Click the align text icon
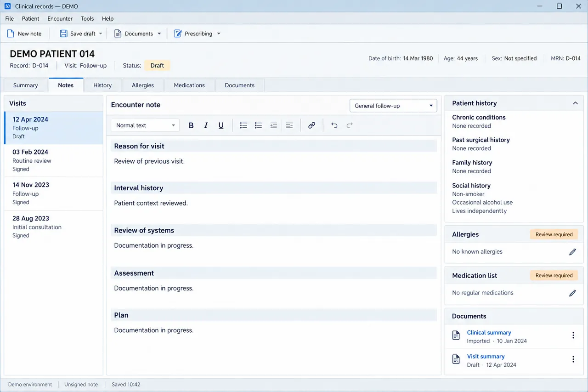588x392 pixels. tap(289, 125)
